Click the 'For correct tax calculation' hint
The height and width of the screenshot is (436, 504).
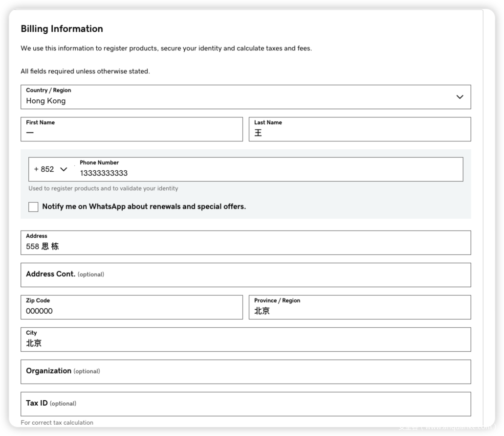[57, 422]
